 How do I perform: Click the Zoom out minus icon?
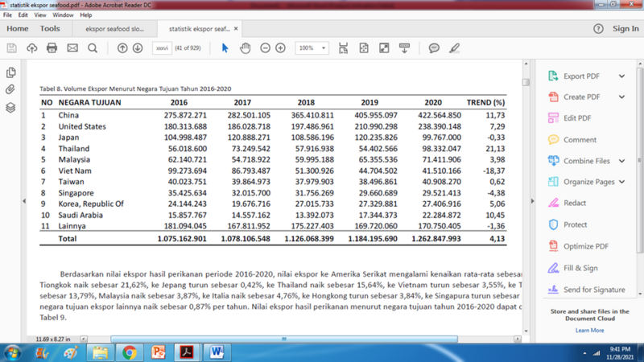[x=265, y=48]
